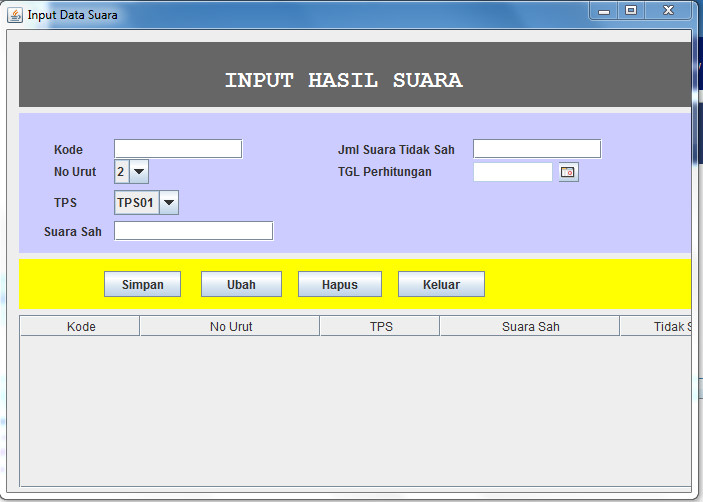703x502 pixels.
Task: Open the TPS combo box arrow
Action: pos(169,203)
